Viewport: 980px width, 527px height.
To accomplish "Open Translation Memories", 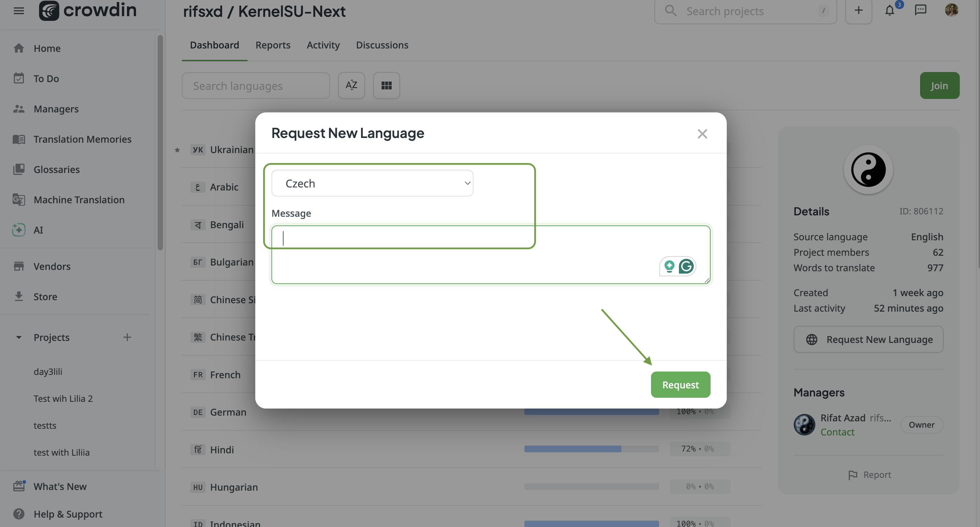I will coord(82,139).
